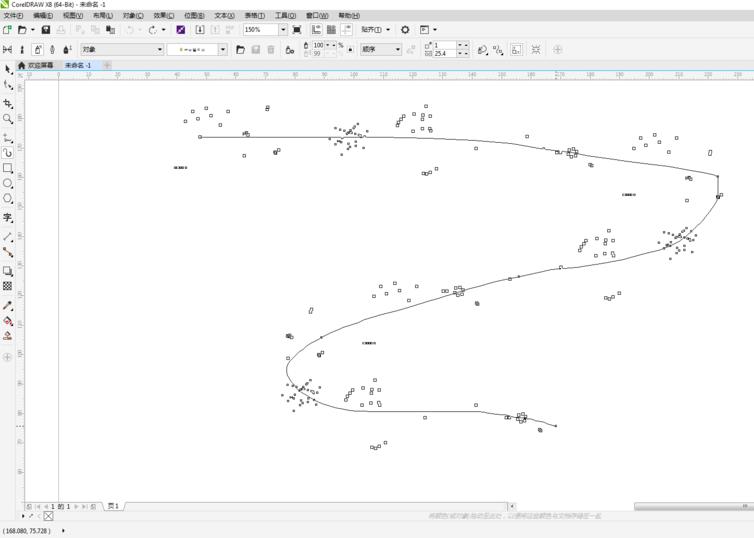
Task: Toggle Calligraphic pen mode
Action: click(x=52, y=50)
